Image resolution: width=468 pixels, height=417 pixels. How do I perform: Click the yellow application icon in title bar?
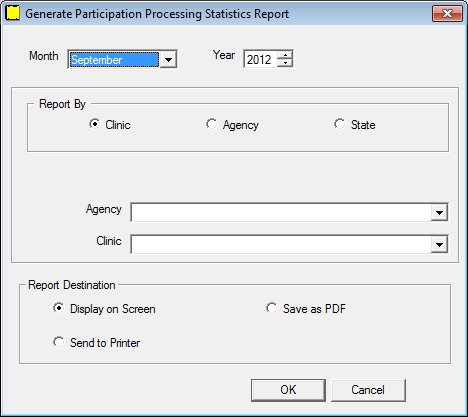(13, 13)
